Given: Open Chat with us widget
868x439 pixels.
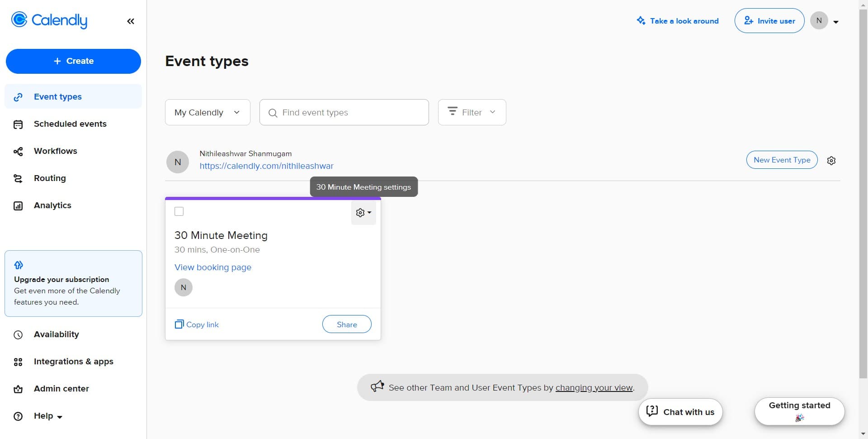Looking at the screenshot, I should 680,412.
